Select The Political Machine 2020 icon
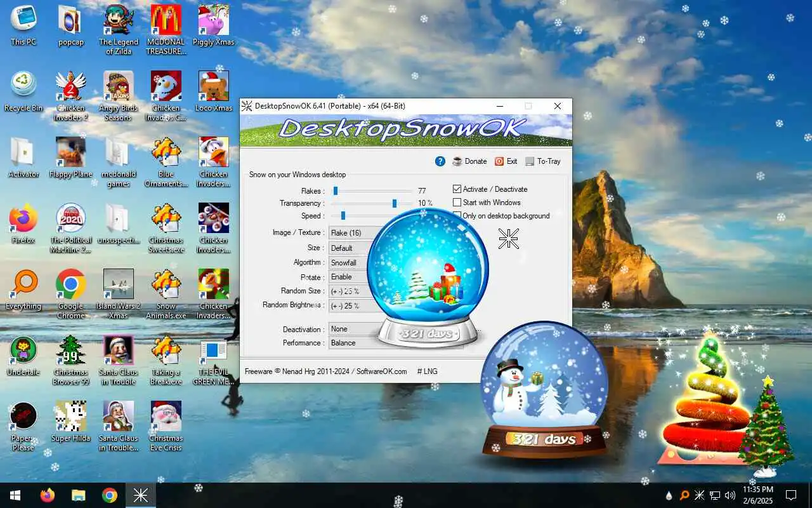The image size is (812, 508). coord(70,229)
